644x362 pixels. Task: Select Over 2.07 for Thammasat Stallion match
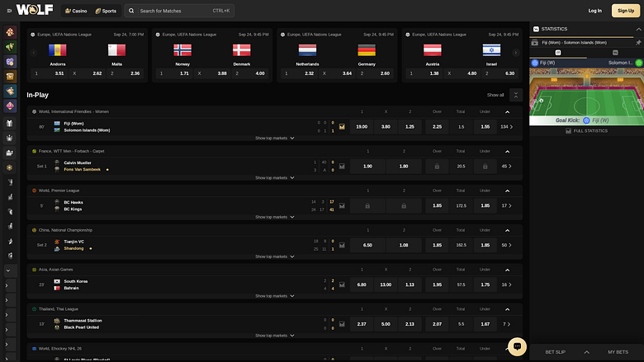tap(437, 324)
